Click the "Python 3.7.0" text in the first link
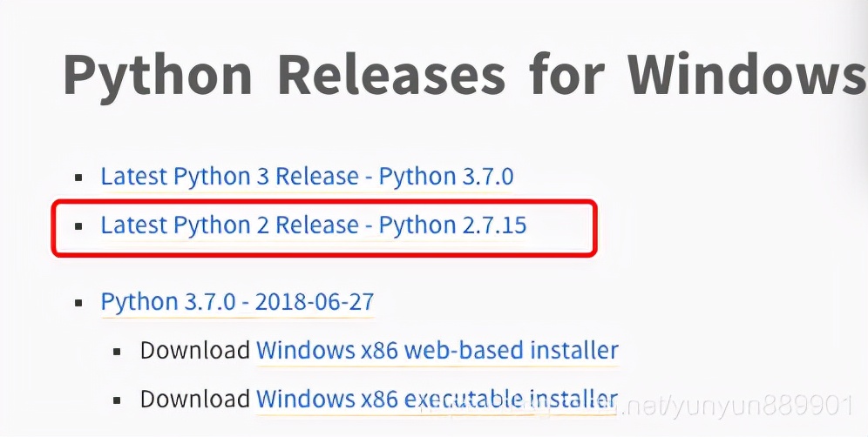The height and width of the screenshot is (437, 868). (447, 177)
